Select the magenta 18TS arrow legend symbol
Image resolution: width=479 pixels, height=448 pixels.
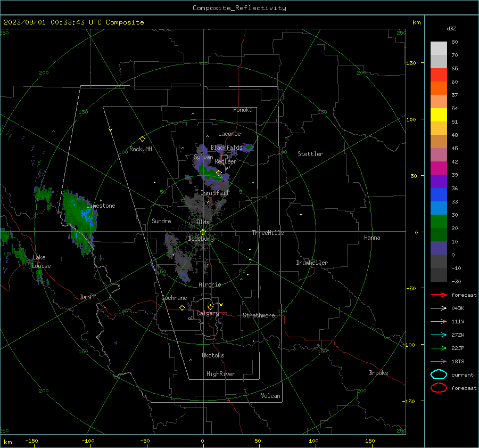point(439,362)
